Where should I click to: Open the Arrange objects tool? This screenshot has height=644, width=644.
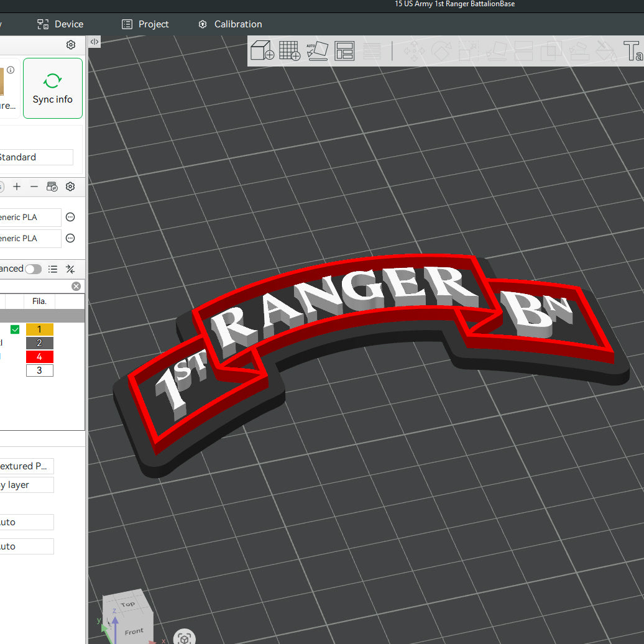(x=344, y=51)
